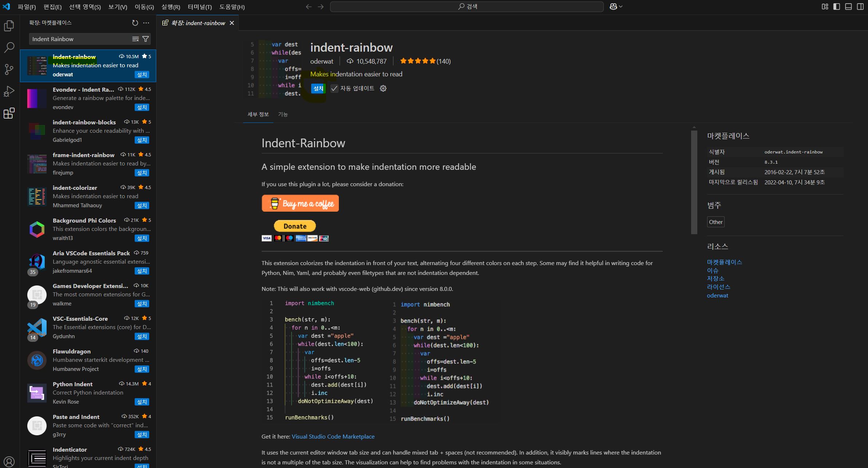Image resolution: width=868 pixels, height=468 pixels.
Task: Open the Repository resource link
Action: coord(716,279)
